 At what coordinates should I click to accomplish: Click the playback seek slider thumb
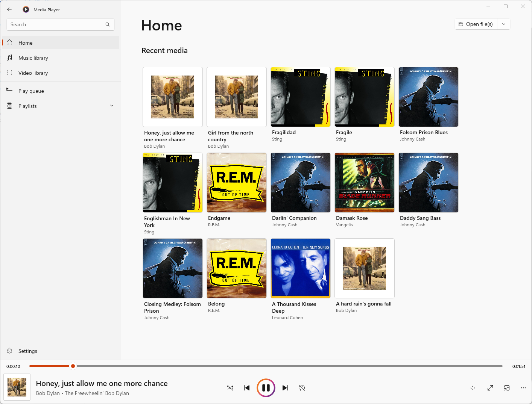tap(73, 366)
